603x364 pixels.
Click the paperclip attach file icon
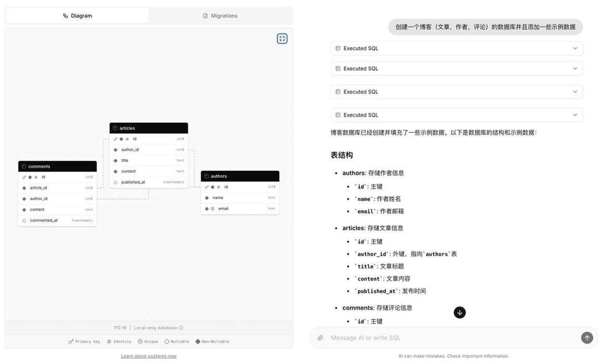click(x=320, y=338)
